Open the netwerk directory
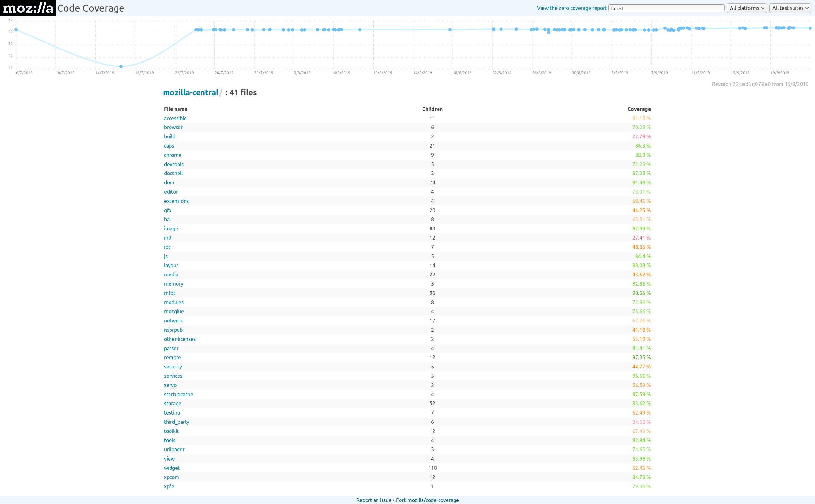The width and height of the screenshot is (815, 504). tap(173, 321)
